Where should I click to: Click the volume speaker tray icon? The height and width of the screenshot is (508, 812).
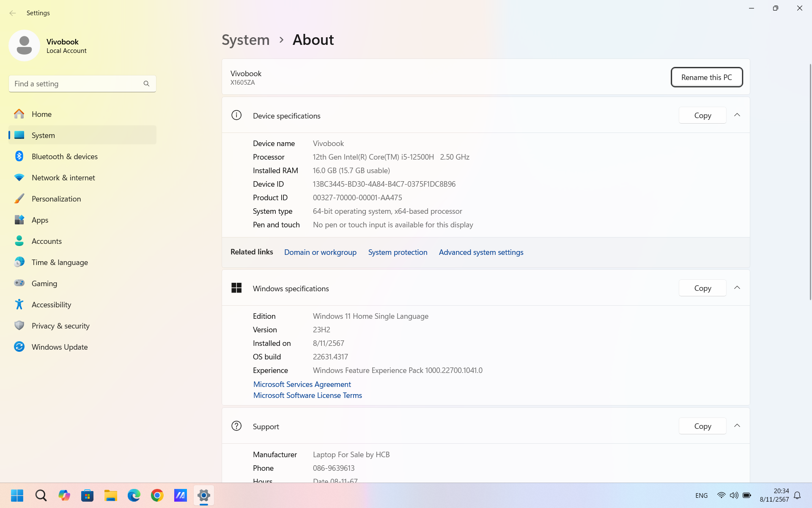coord(734,495)
